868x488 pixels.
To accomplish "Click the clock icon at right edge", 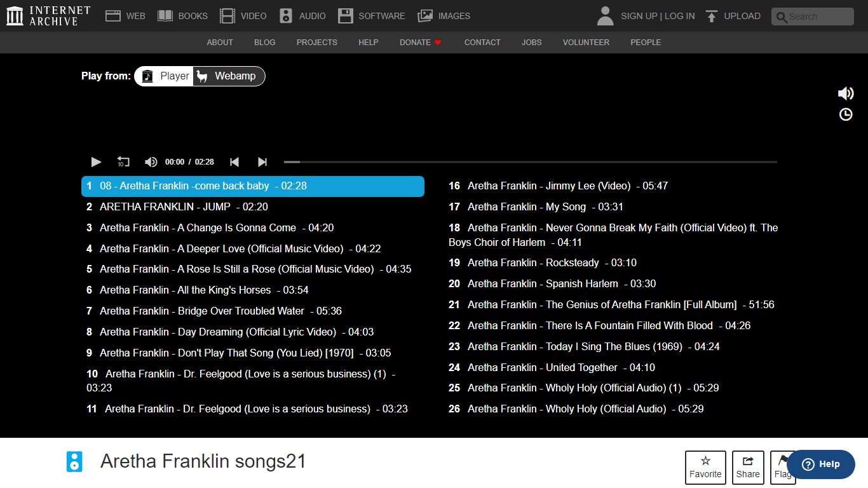I will 846,114.
